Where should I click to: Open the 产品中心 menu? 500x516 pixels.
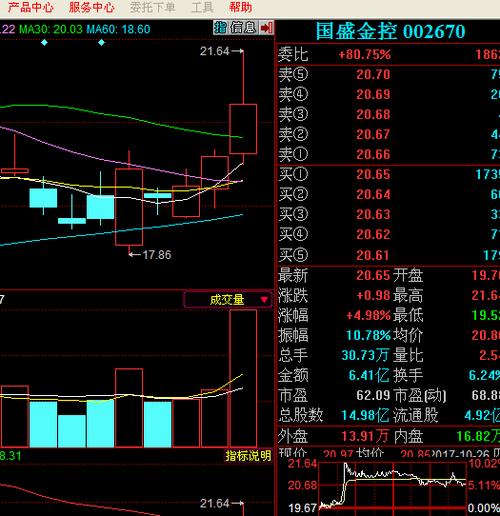31,7
